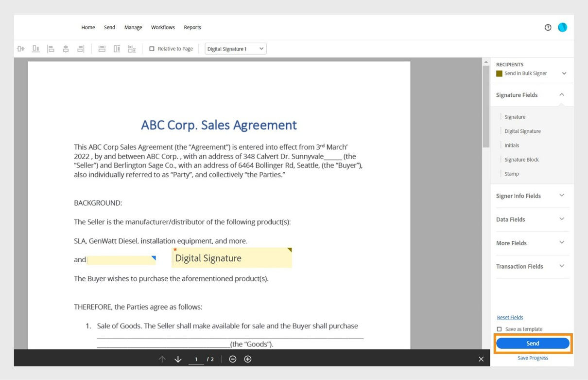Click the distribute fields vertically icon

tap(117, 48)
